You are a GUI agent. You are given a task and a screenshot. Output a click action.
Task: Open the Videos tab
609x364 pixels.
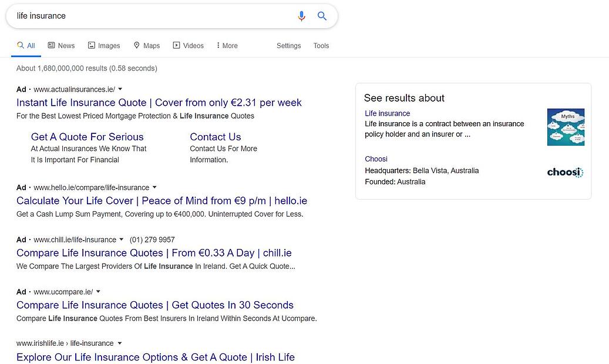(189, 45)
